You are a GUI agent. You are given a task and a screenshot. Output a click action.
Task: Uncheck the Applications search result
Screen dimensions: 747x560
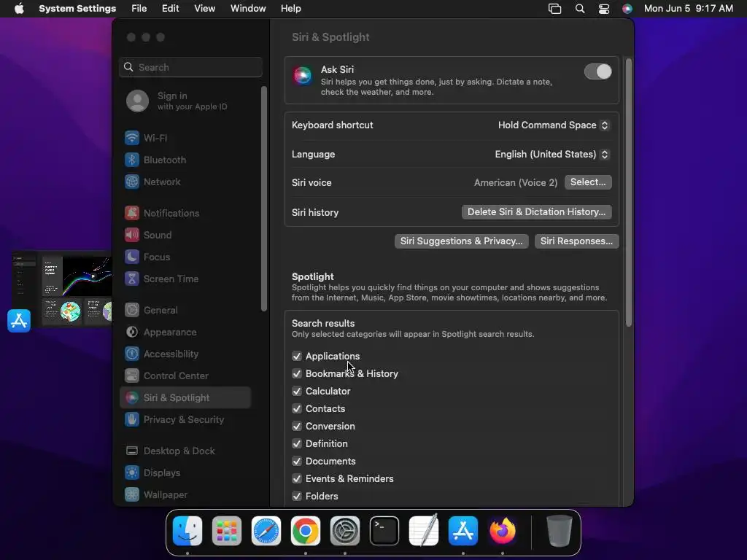[297, 356]
